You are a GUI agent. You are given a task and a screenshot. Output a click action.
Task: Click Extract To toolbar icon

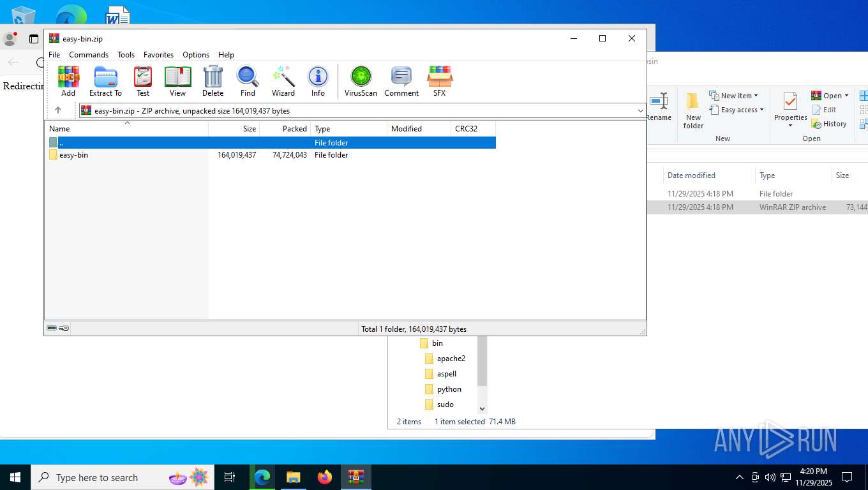tap(105, 81)
